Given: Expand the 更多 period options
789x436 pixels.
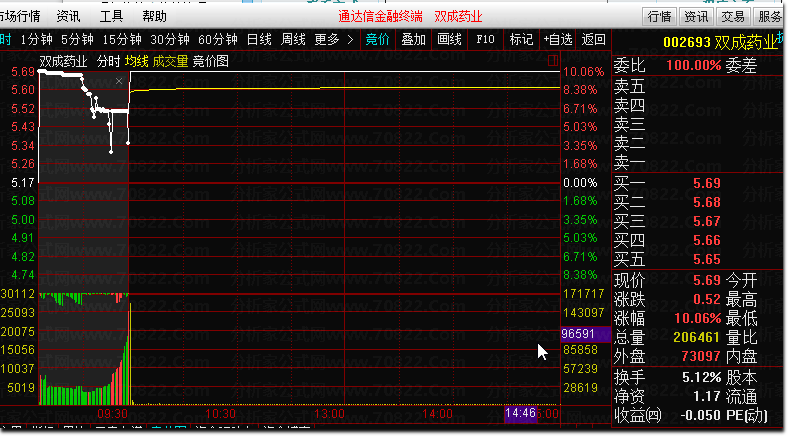Looking at the screenshot, I should tap(334, 39).
